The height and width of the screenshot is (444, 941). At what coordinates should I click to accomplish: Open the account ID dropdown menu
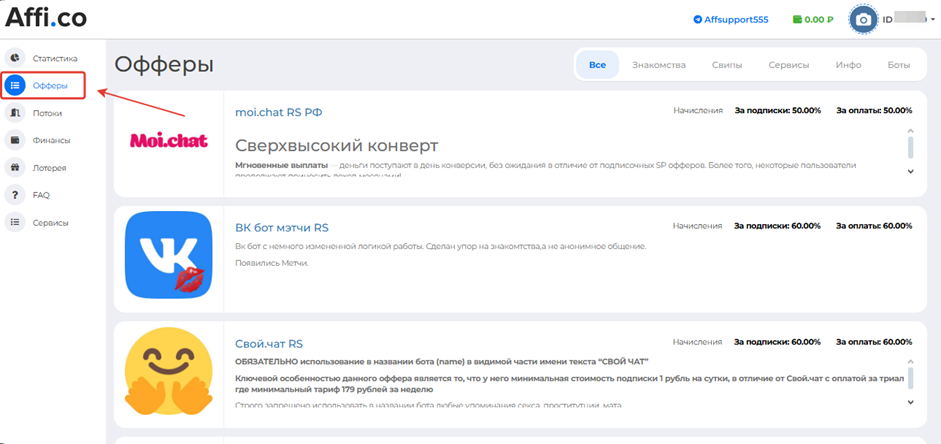(x=908, y=20)
